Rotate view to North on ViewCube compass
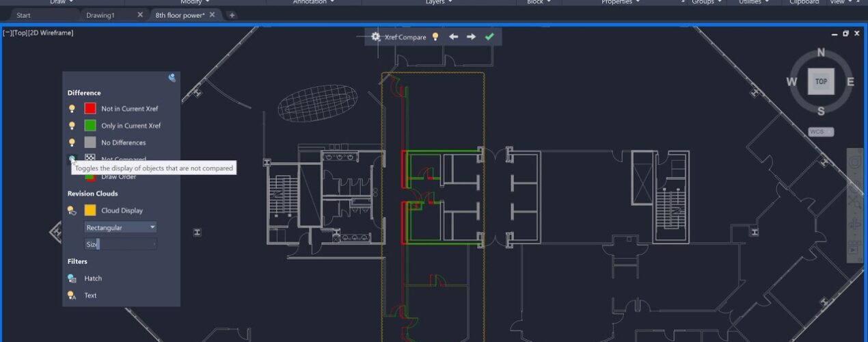The height and width of the screenshot is (342, 868). (x=821, y=53)
